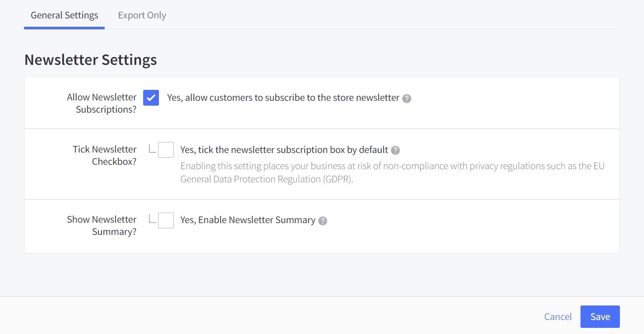Show help tooltip for Enable Newsletter Summary
The width and height of the screenshot is (644, 334).
(323, 221)
